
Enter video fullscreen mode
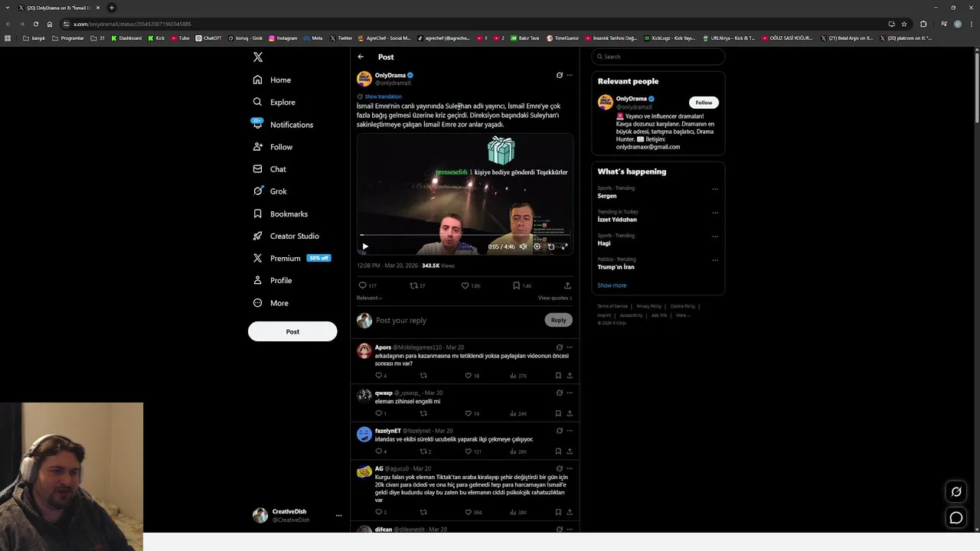tap(564, 246)
